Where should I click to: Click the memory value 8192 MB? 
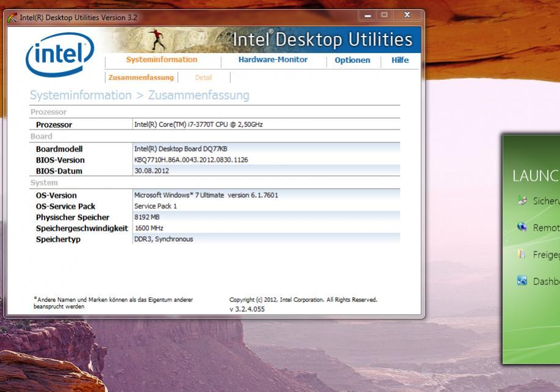[x=147, y=217]
